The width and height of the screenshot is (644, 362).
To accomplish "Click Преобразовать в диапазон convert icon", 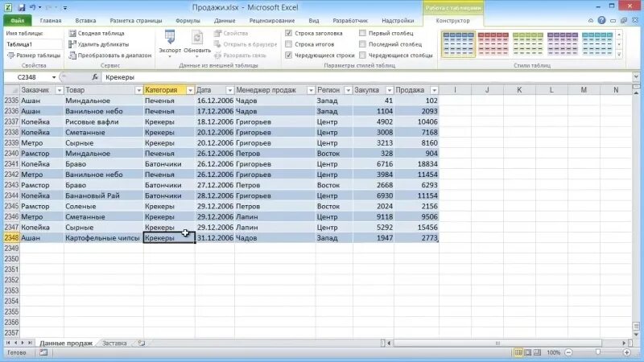I will (x=72, y=55).
